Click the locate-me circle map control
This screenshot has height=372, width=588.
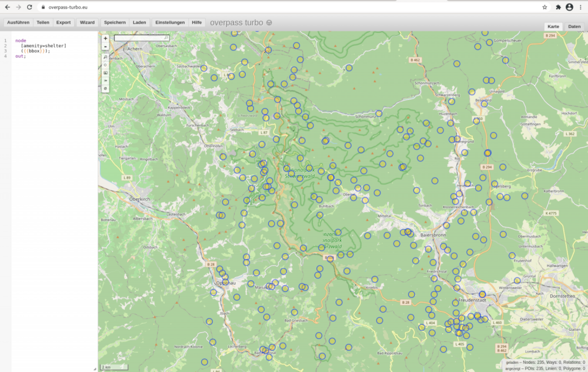point(105,65)
